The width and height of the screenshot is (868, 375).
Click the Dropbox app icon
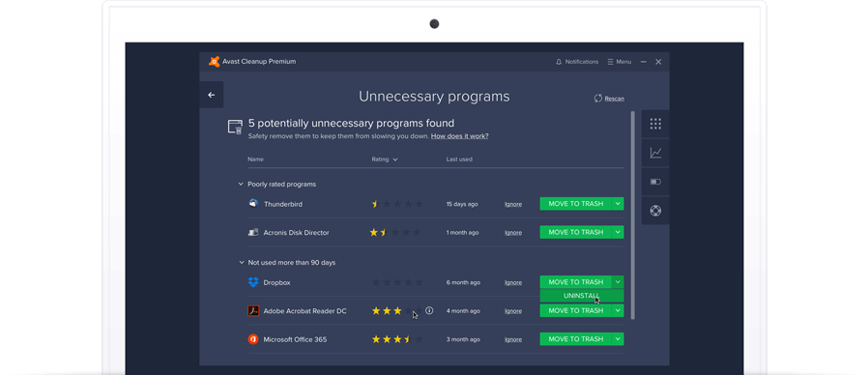(253, 282)
